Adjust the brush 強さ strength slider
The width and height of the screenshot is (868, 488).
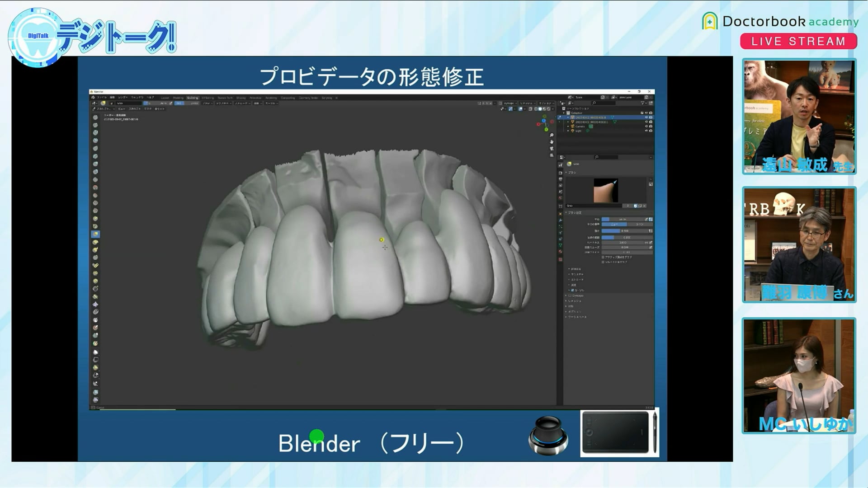tap(625, 231)
